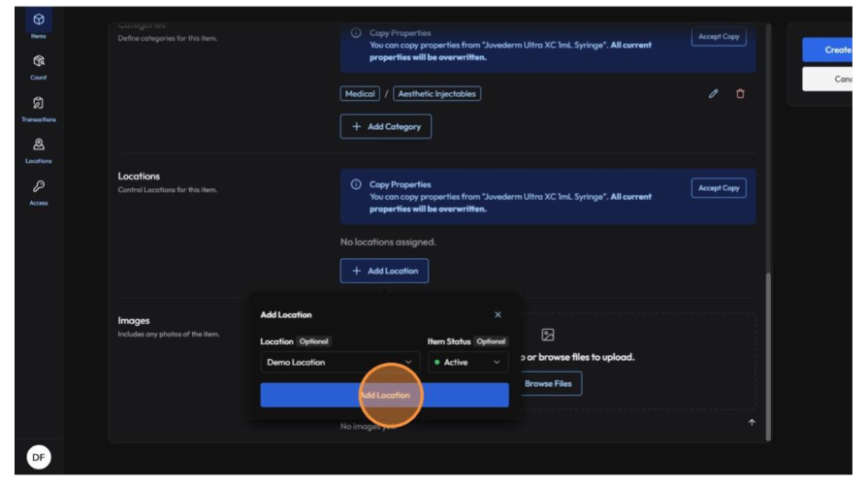Viewport: 868px width, 484px height.
Task: Open Access in the sidebar
Action: click(x=38, y=192)
